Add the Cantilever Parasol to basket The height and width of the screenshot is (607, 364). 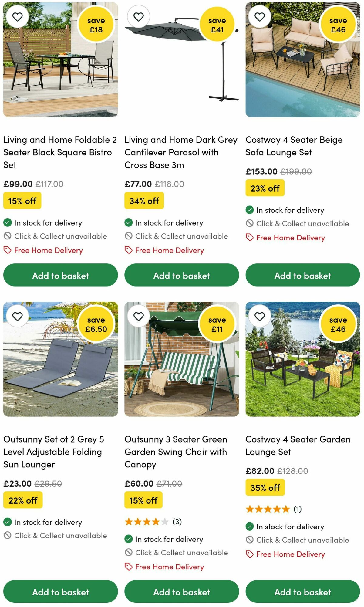click(x=182, y=275)
